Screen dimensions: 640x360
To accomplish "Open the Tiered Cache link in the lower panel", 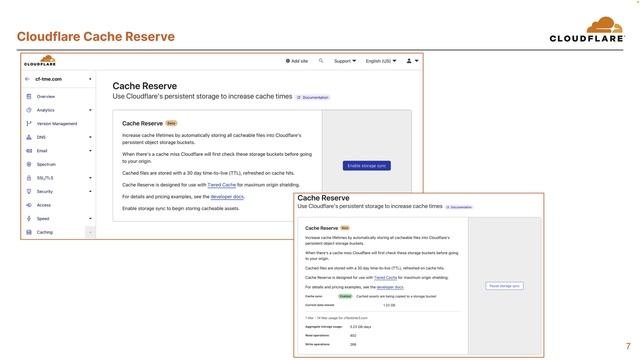I will point(385,278).
